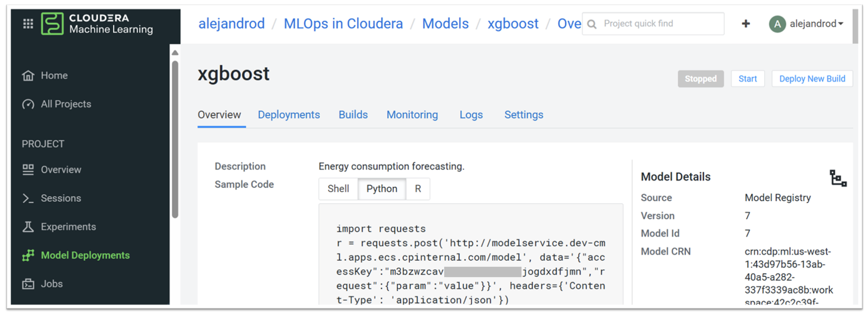This screenshot has width=868, height=316.
Task: Click the alejandrod user avatar
Action: tap(777, 24)
